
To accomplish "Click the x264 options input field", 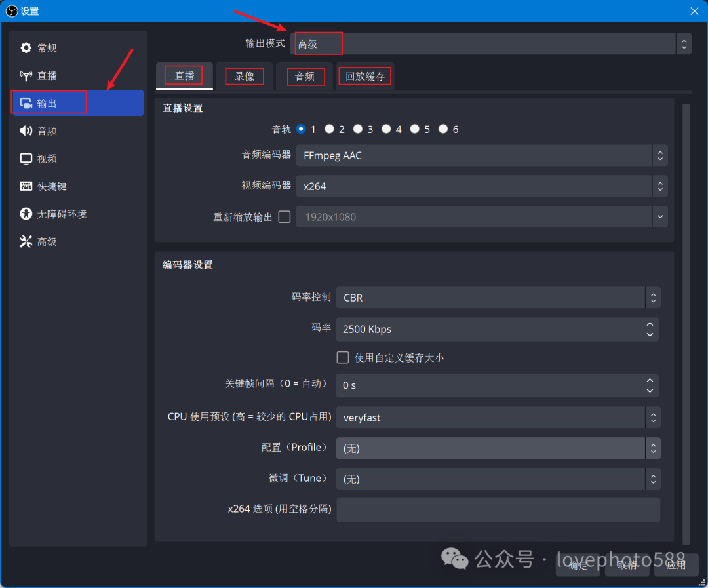I will pyautogui.click(x=498, y=509).
